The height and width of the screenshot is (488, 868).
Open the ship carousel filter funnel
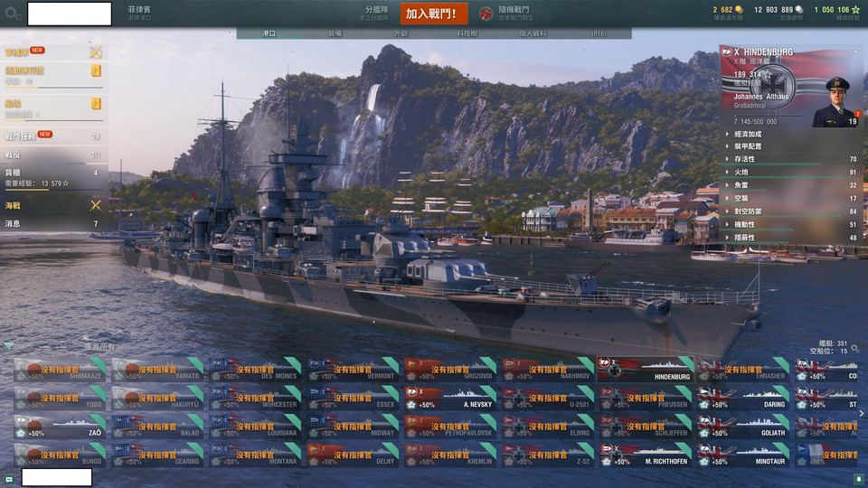(9, 346)
